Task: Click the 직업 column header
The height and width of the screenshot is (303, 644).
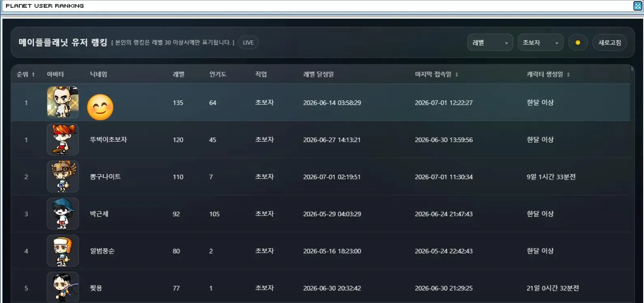Action: [261, 74]
